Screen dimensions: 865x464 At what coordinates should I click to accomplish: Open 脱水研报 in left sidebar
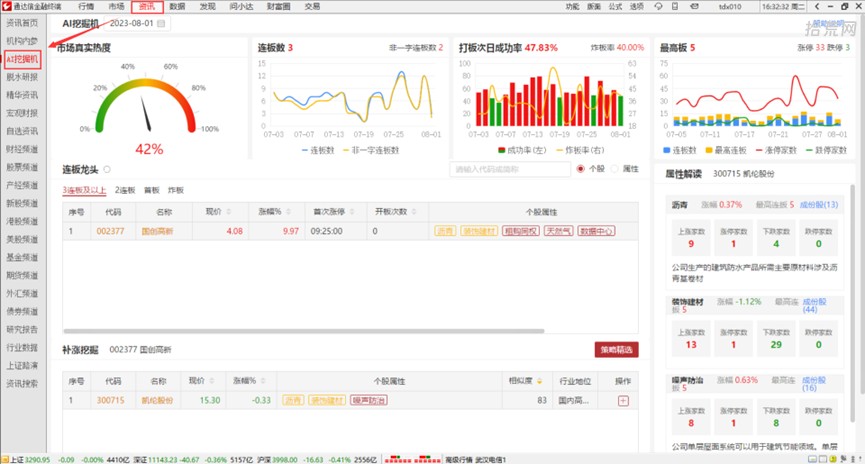[22, 77]
